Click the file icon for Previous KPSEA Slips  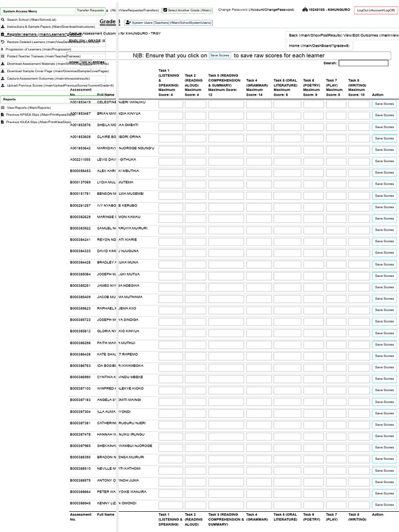3,115
